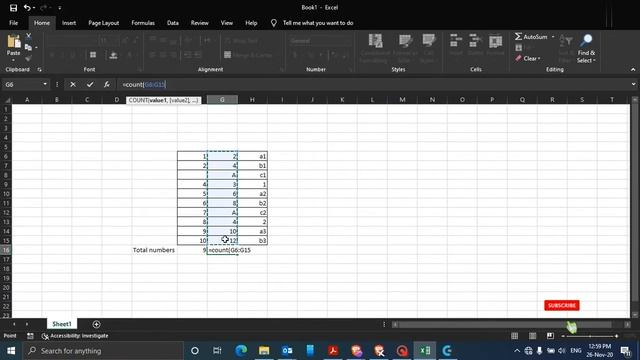Screen dimensions: 640x360
Task: Click the Merge & Center icon
Action: coord(228,55)
